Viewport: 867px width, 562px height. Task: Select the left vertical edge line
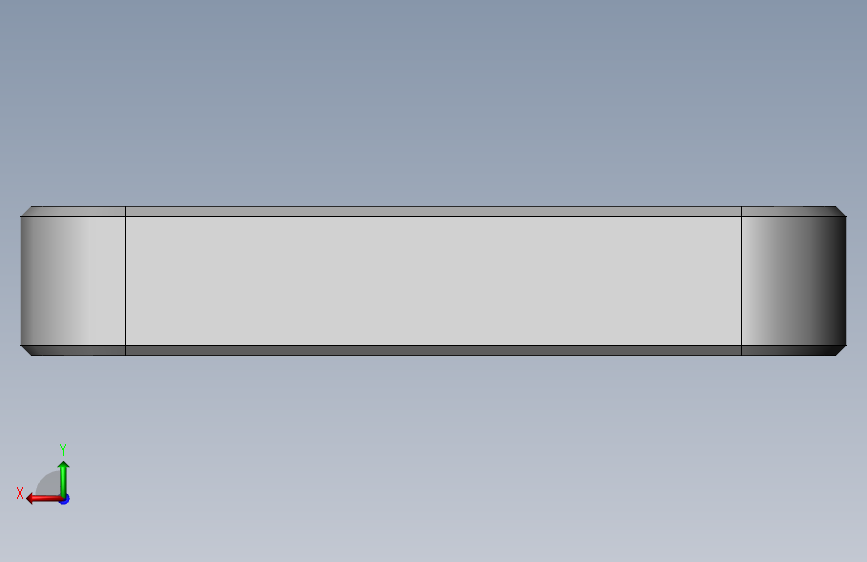(x=126, y=281)
